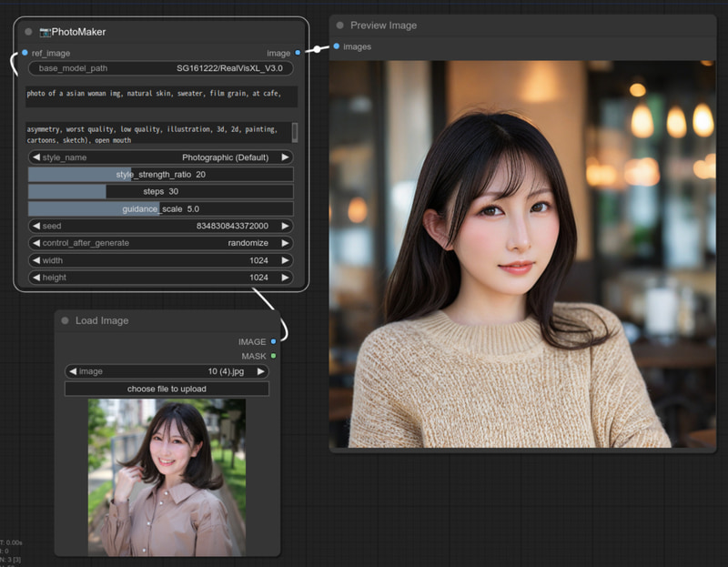Click the left arrow to decrease width
Image resolution: width=728 pixels, height=567 pixels.
pyautogui.click(x=36, y=260)
